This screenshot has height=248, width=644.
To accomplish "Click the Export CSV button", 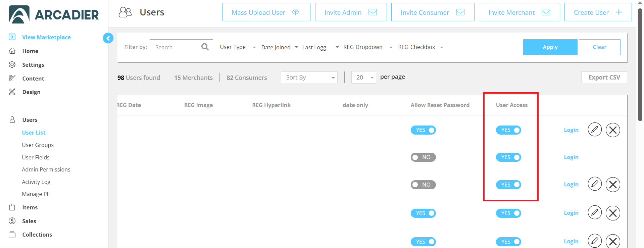I will click(x=604, y=77).
